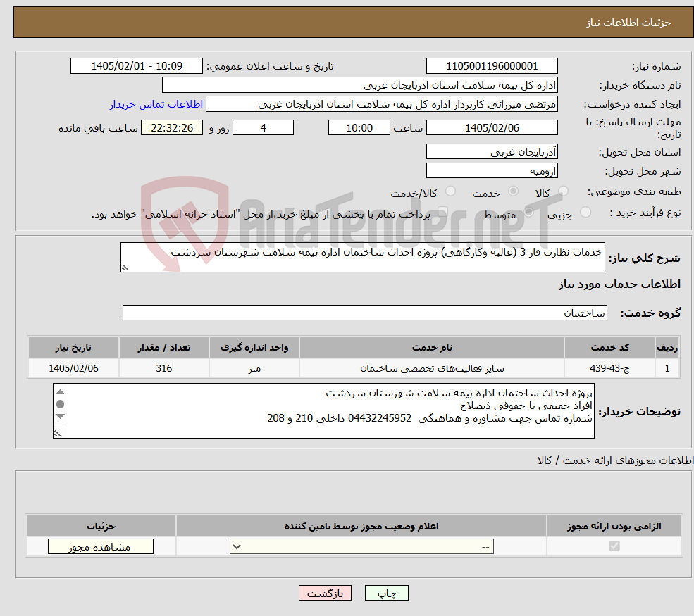Click the اطلاعات خدمات مورد نیاز heading

pyautogui.click(x=619, y=284)
